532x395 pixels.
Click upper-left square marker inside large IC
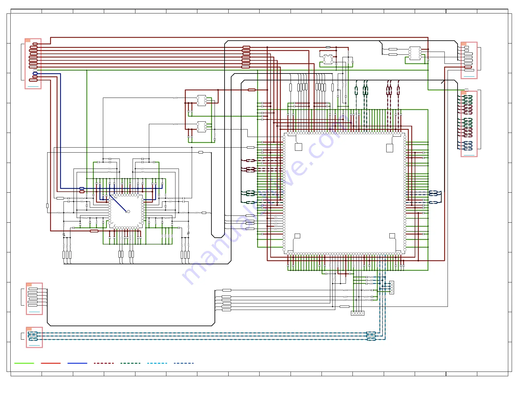pyautogui.click(x=299, y=147)
